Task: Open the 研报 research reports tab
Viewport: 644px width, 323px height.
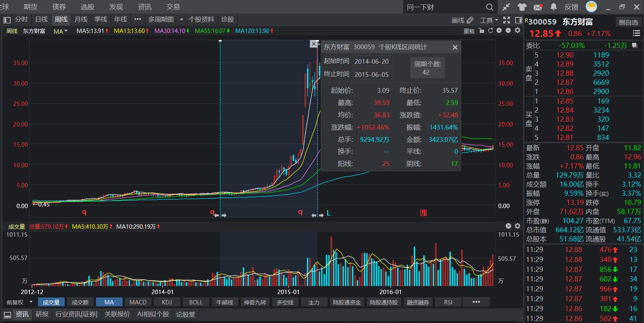Action: (x=42, y=314)
